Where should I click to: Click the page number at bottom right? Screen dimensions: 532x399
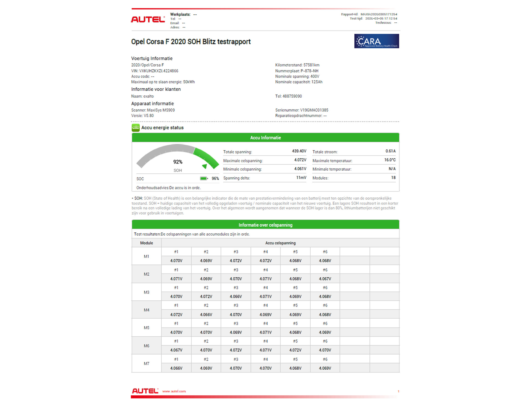pyautogui.click(x=398, y=391)
